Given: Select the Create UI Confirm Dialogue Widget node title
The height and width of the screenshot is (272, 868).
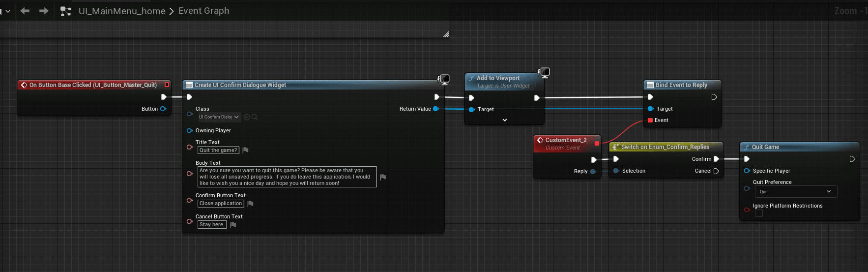Looking at the screenshot, I should (x=240, y=85).
